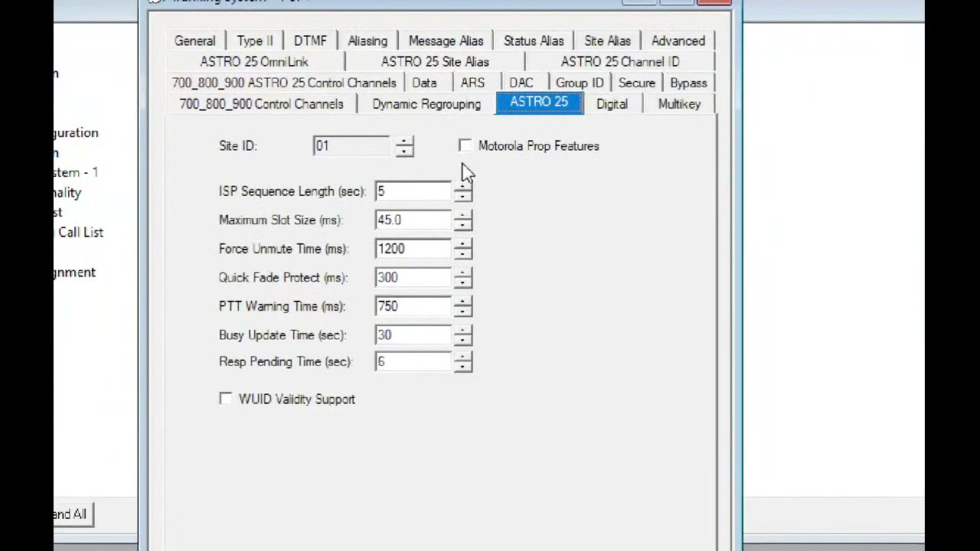
Task: Open the Group ID tab
Action: [580, 83]
